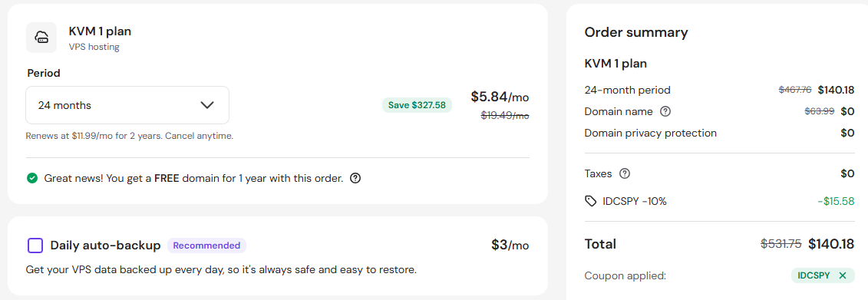
Task: Click the -$15.58 discount amount
Action: point(836,202)
